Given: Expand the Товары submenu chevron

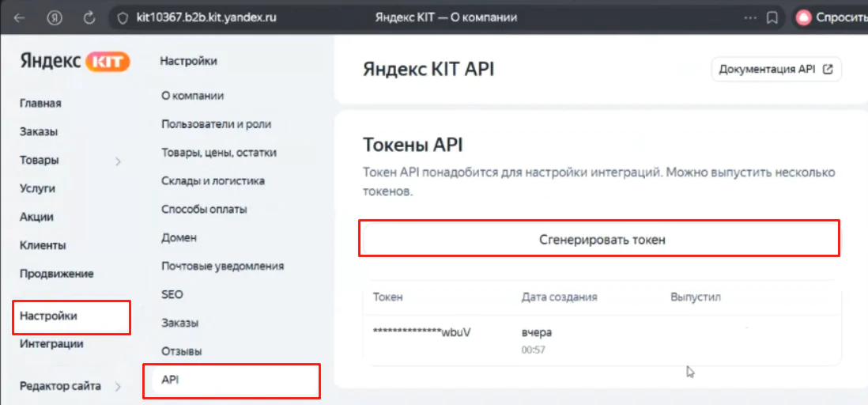Looking at the screenshot, I should 117,161.
